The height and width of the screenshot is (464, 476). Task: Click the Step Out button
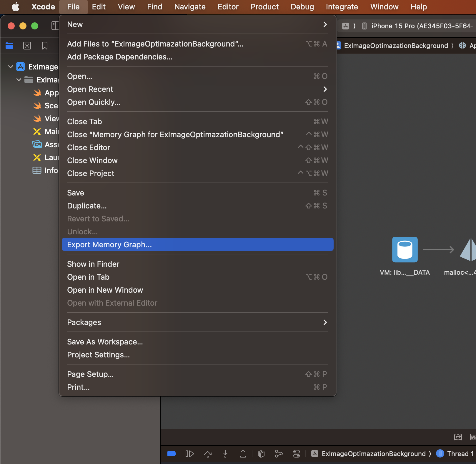243,454
